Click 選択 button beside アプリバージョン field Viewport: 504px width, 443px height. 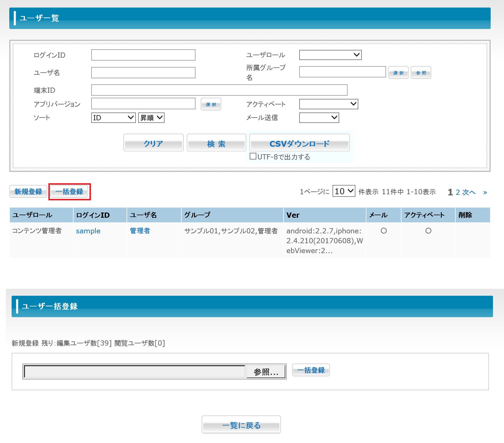tap(211, 104)
